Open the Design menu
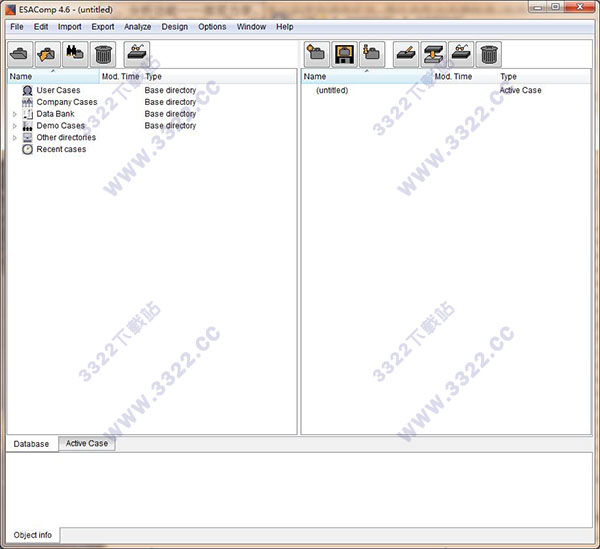The image size is (600, 549). pyautogui.click(x=174, y=27)
